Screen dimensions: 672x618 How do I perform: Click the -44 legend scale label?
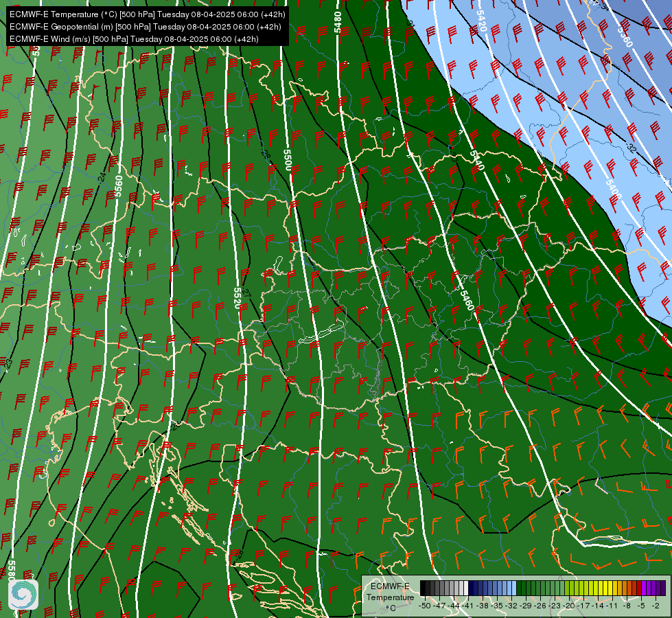[454, 606]
